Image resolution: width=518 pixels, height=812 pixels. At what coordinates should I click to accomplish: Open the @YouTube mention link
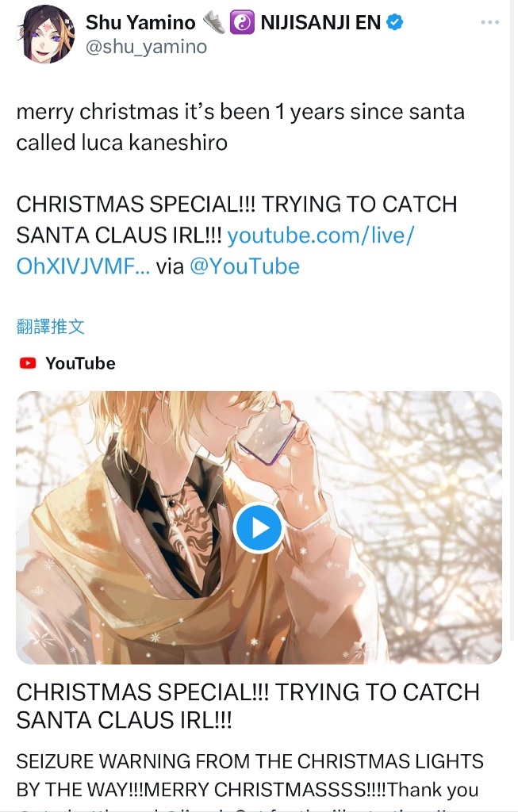pos(244,266)
